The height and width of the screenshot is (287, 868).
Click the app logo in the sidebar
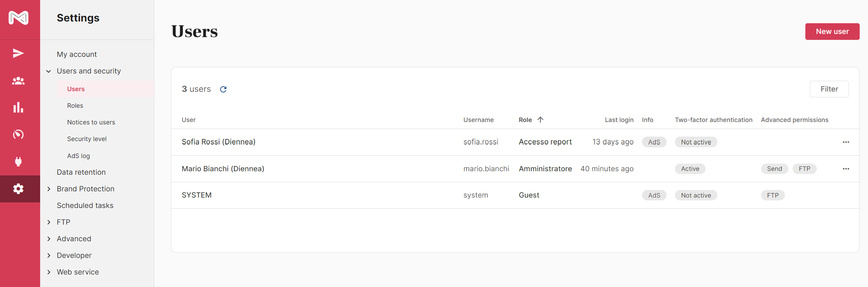click(x=19, y=18)
